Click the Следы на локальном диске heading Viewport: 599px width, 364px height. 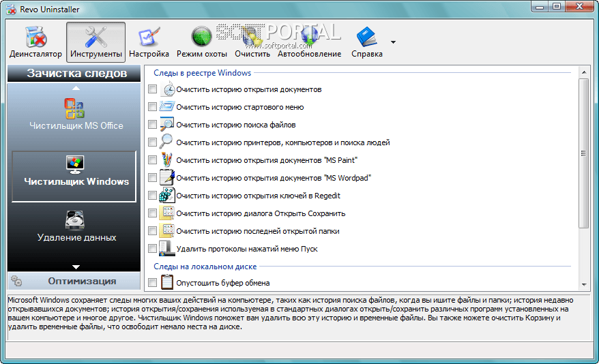pos(205,267)
